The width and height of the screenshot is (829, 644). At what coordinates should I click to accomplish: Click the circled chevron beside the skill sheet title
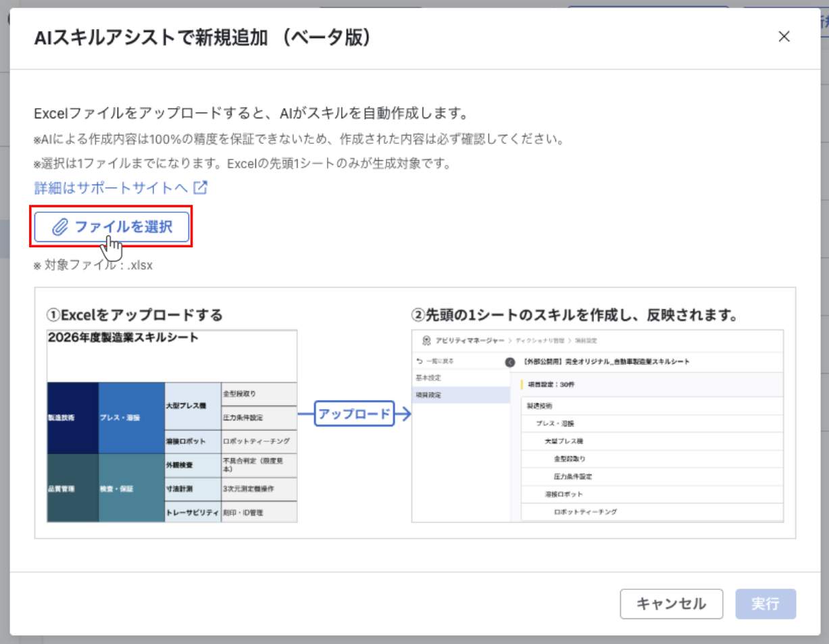click(511, 362)
